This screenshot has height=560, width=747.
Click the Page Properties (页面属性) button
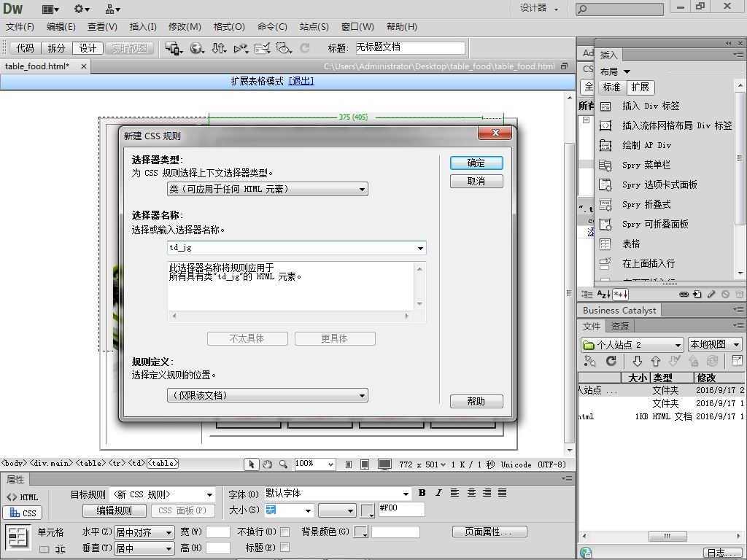pos(489,532)
